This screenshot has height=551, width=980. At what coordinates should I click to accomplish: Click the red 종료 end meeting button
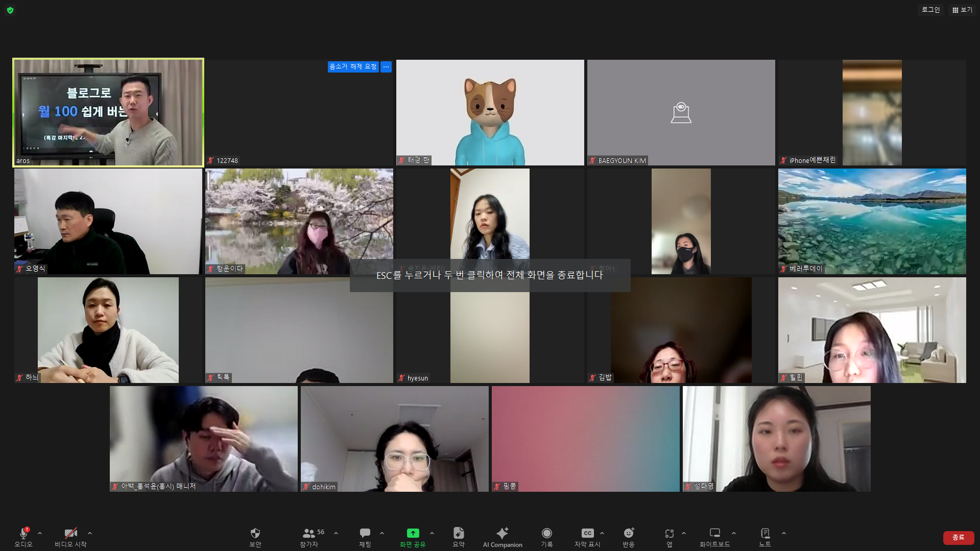pos(959,537)
